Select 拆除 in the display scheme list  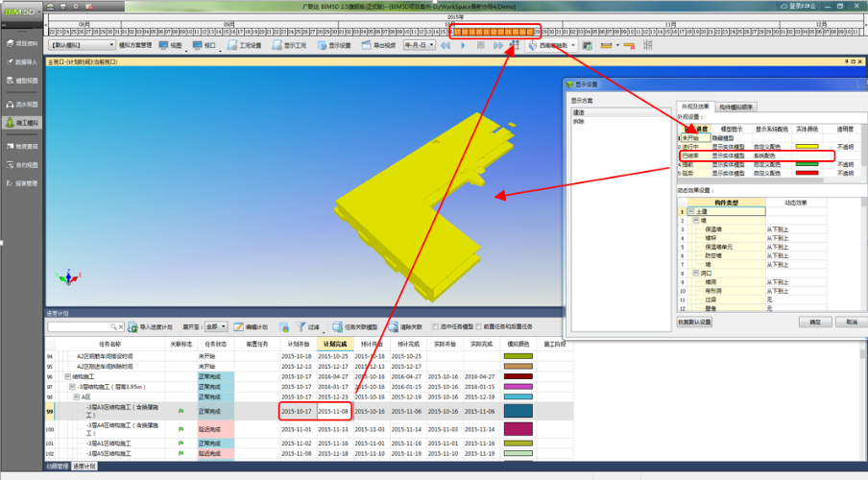coord(619,121)
